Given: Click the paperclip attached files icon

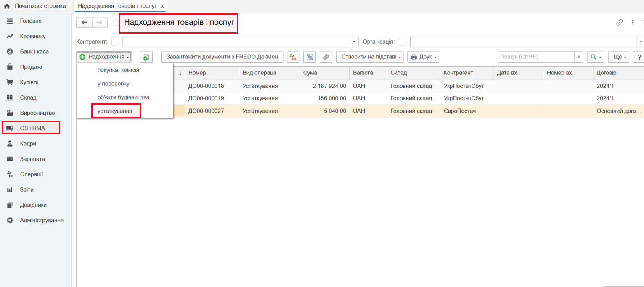Looking at the screenshot, I should pos(326,57).
